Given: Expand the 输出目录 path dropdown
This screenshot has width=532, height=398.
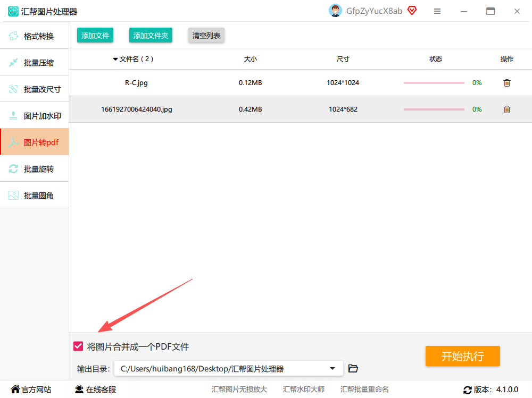Looking at the screenshot, I should pos(332,368).
